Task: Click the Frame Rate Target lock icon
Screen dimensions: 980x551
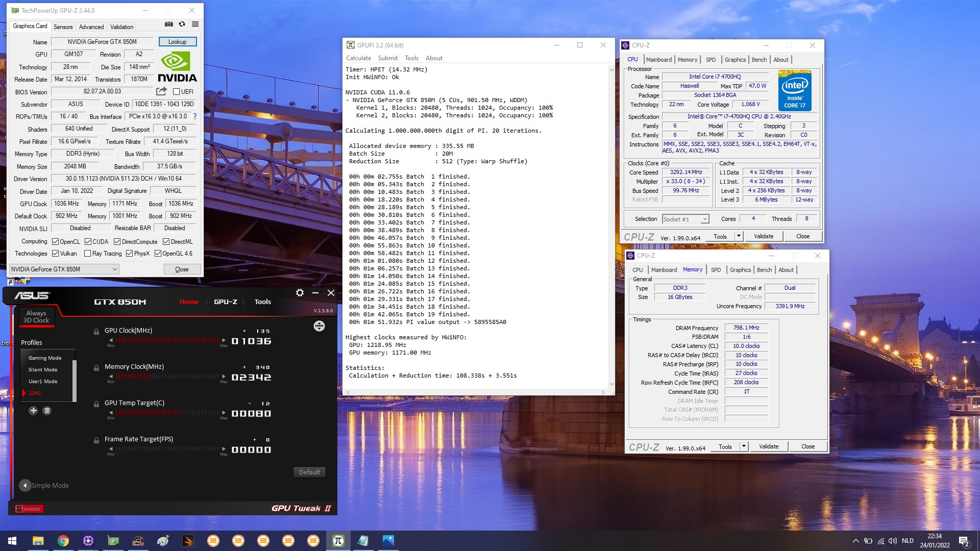Action: pyautogui.click(x=96, y=440)
